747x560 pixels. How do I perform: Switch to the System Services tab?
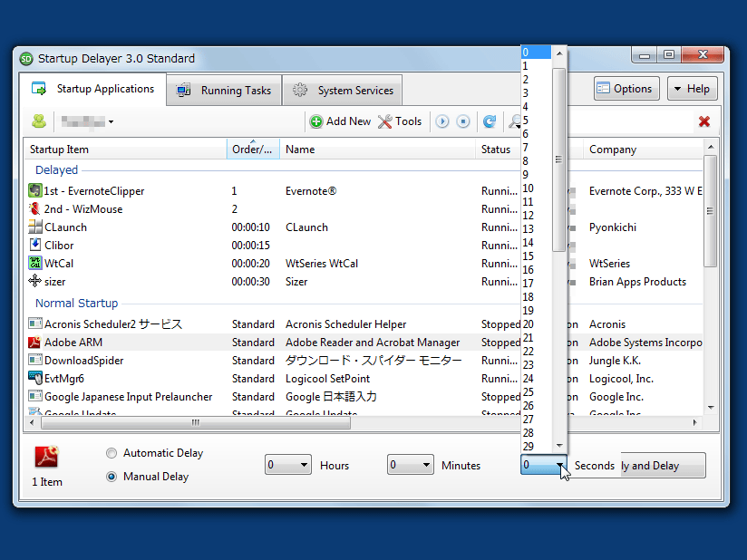coord(343,91)
